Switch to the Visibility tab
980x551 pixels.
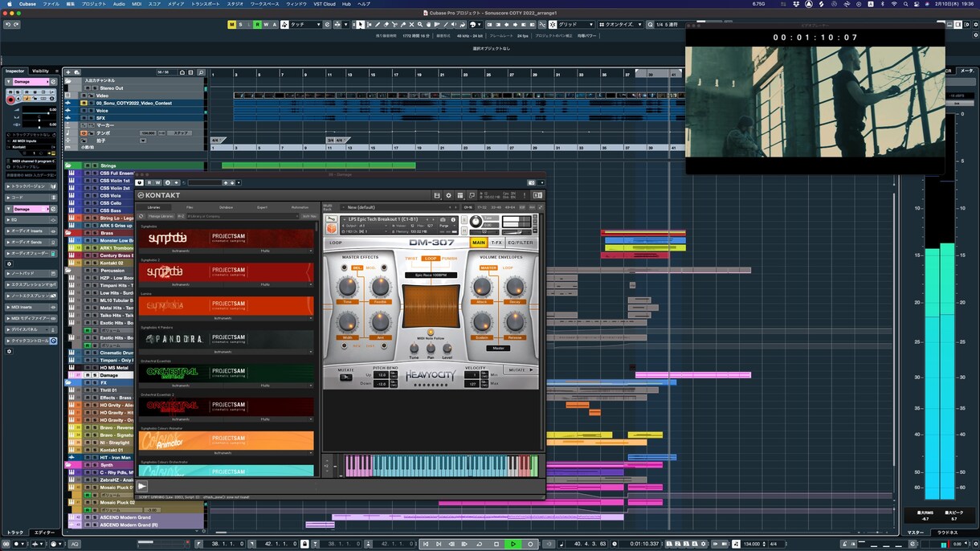pyautogui.click(x=41, y=71)
